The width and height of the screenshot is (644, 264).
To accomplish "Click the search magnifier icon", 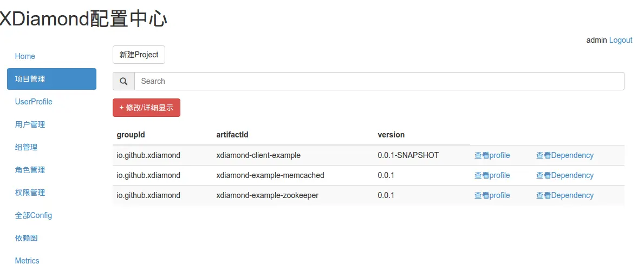I will (x=123, y=81).
